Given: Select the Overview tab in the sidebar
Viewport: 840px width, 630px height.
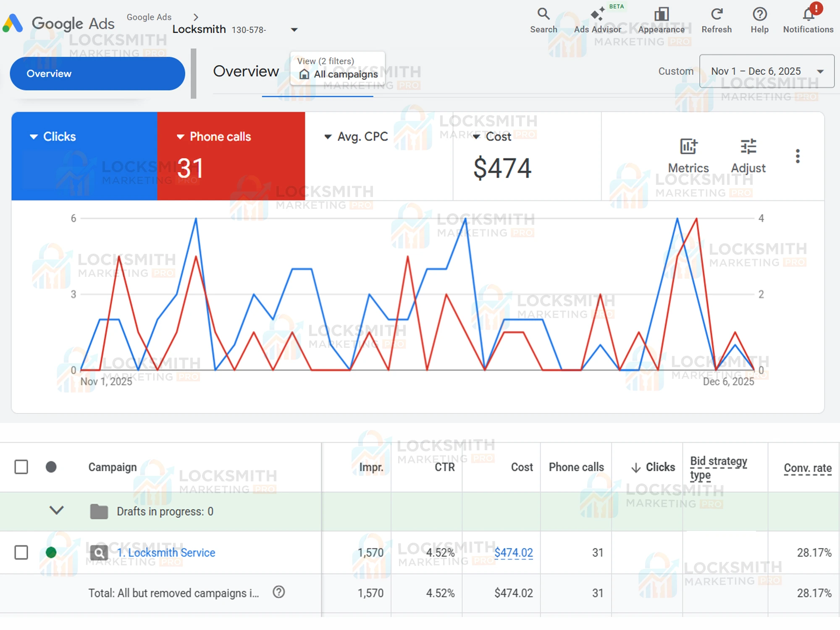Looking at the screenshot, I should pyautogui.click(x=97, y=73).
